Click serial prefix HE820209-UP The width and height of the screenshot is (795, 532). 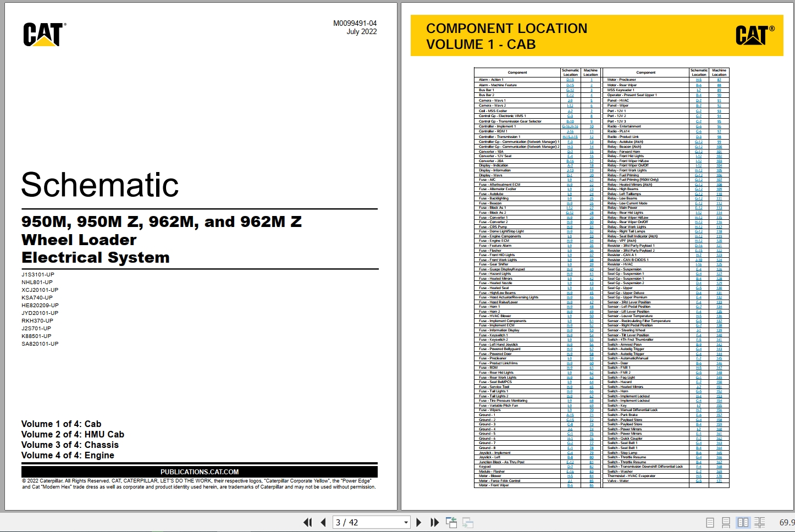pyautogui.click(x=40, y=306)
